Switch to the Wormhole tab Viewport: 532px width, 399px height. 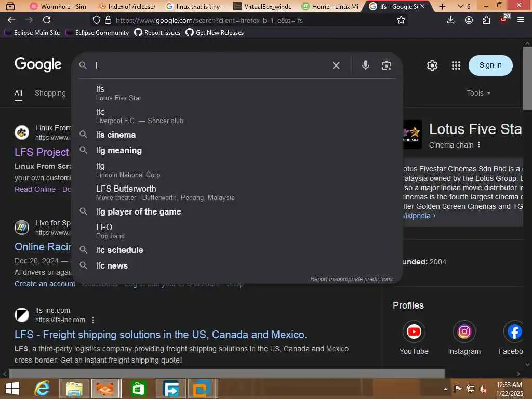pyautogui.click(x=59, y=6)
